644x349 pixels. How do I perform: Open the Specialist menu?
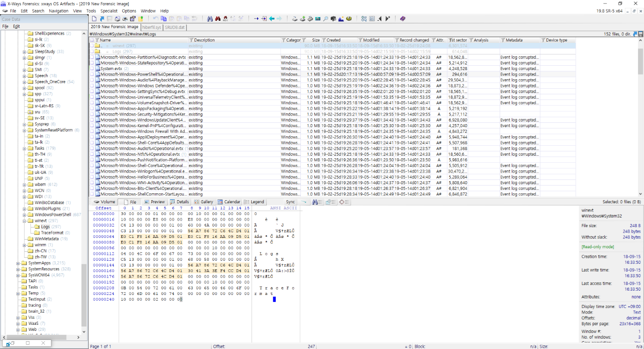108,11
